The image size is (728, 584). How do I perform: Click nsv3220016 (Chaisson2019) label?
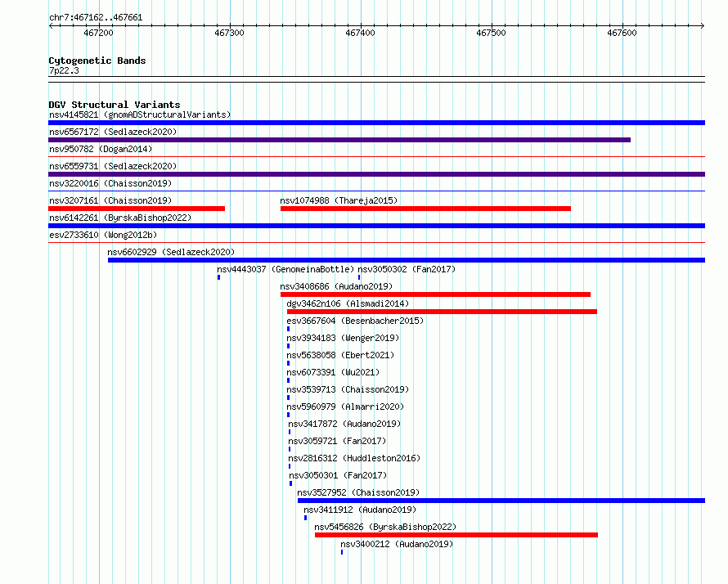coord(110,183)
